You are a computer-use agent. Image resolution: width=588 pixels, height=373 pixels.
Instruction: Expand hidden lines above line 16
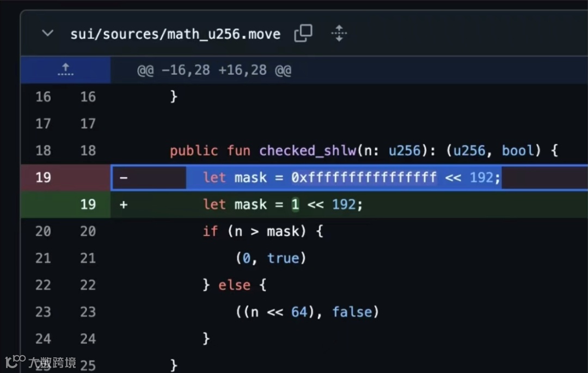(66, 70)
